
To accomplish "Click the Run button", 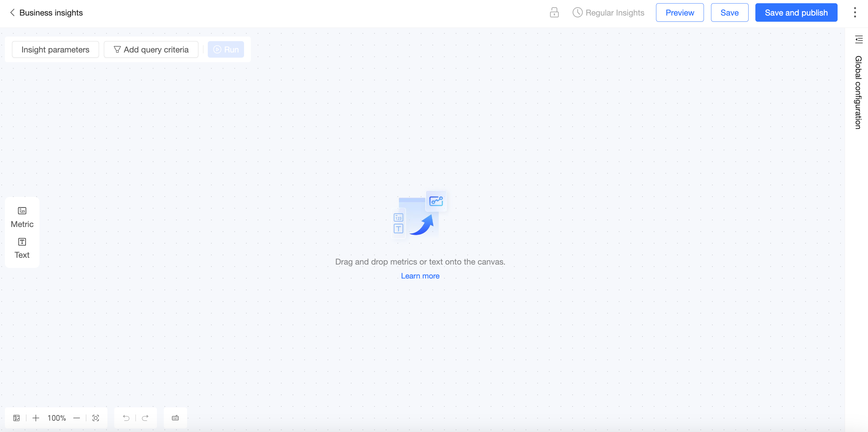I will 226,50.
